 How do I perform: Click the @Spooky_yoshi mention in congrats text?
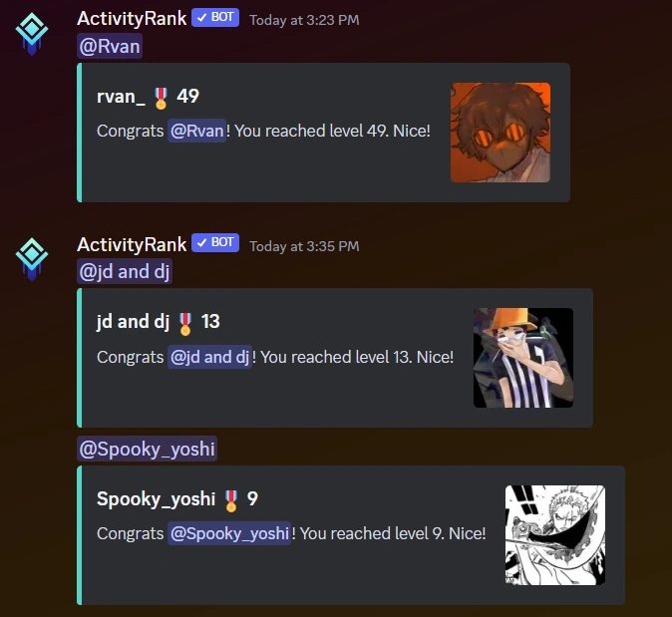click(x=229, y=533)
